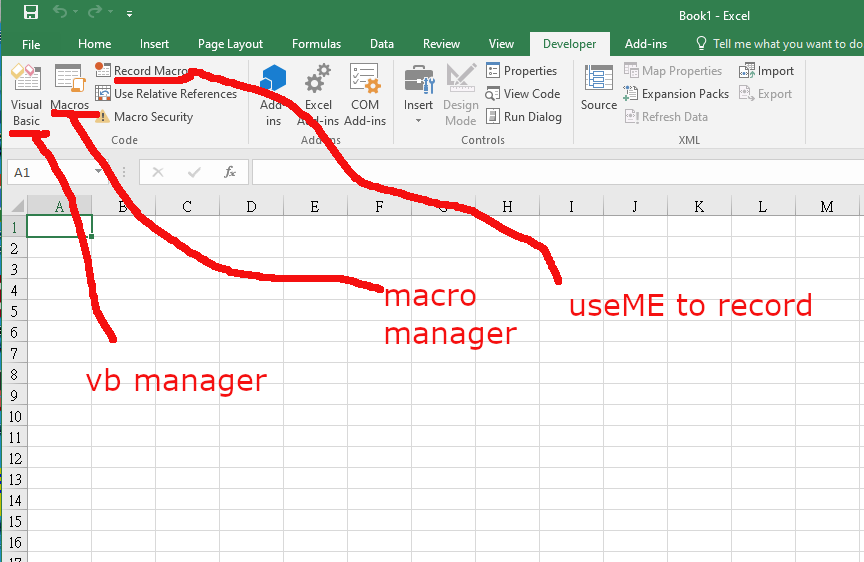Screen dimensions: 864x562
Task: Click View Code button
Action: click(x=522, y=94)
